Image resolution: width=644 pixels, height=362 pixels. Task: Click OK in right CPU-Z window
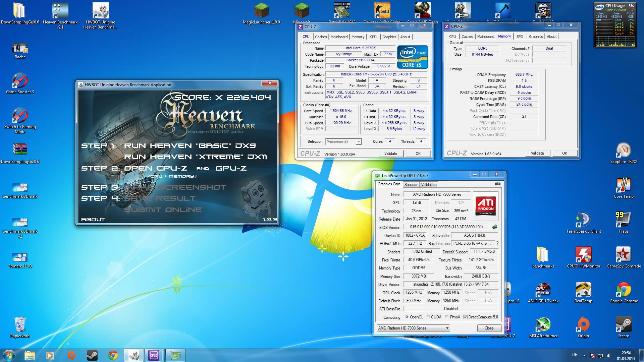565,153
